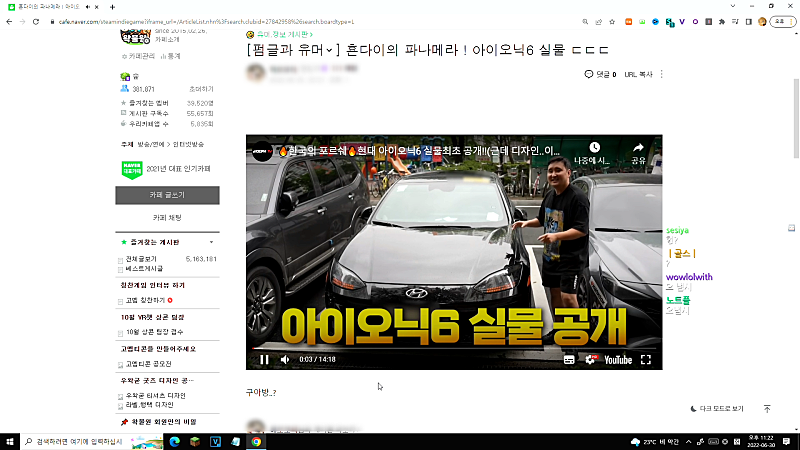This screenshot has width=800, height=450.
Task: Open the taskbar clock and date
Action: pos(761,442)
